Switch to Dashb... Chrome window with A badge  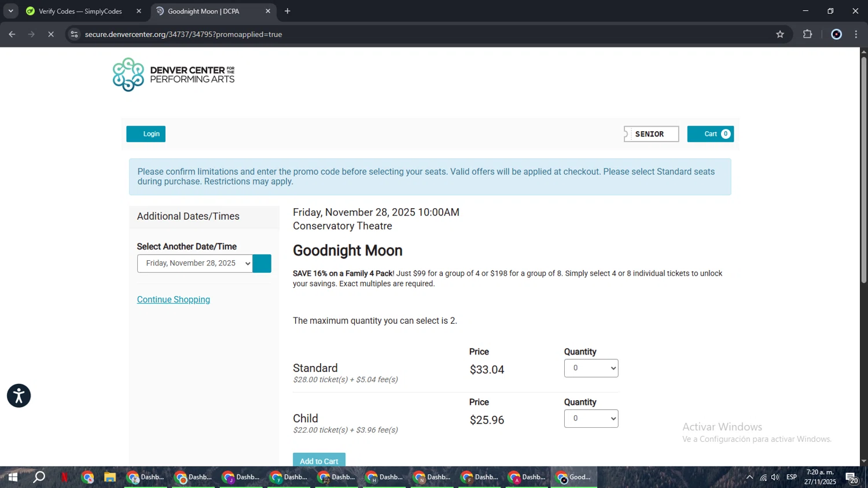coord(527,478)
